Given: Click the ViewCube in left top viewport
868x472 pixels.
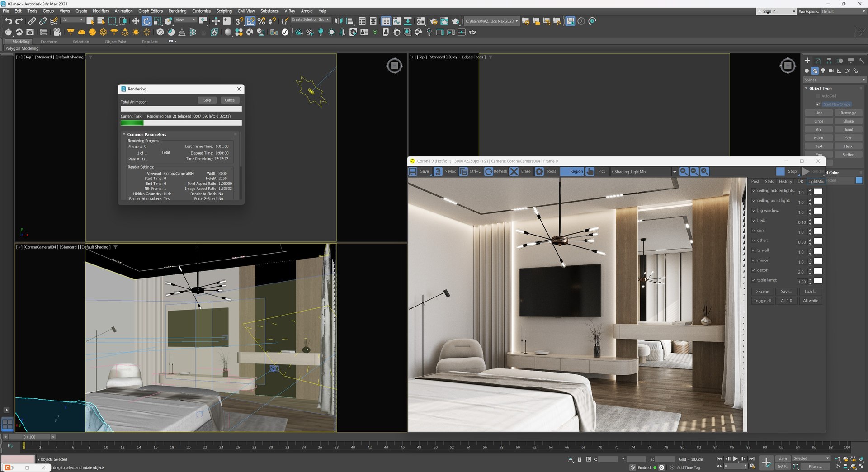Looking at the screenshot, I should 394,66.
